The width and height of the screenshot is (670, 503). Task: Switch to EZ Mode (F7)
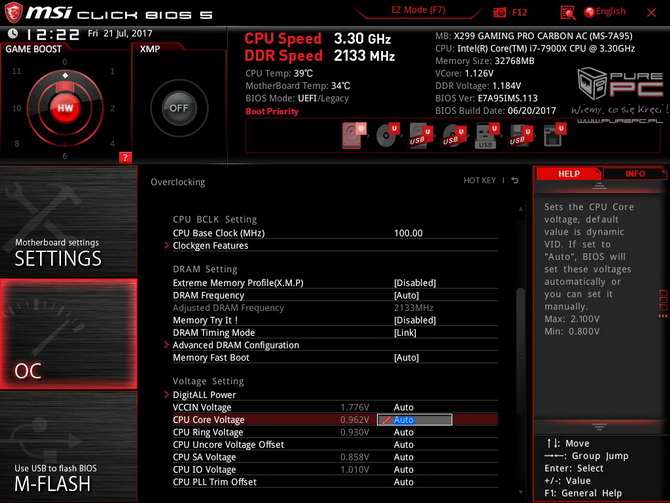pyautogui.click(x=418, y=10)
